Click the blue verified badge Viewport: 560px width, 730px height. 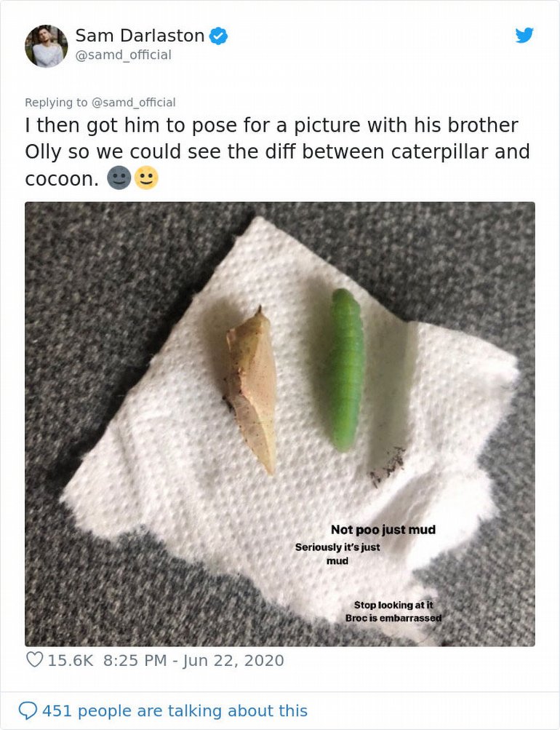click(x=218, y=35)
